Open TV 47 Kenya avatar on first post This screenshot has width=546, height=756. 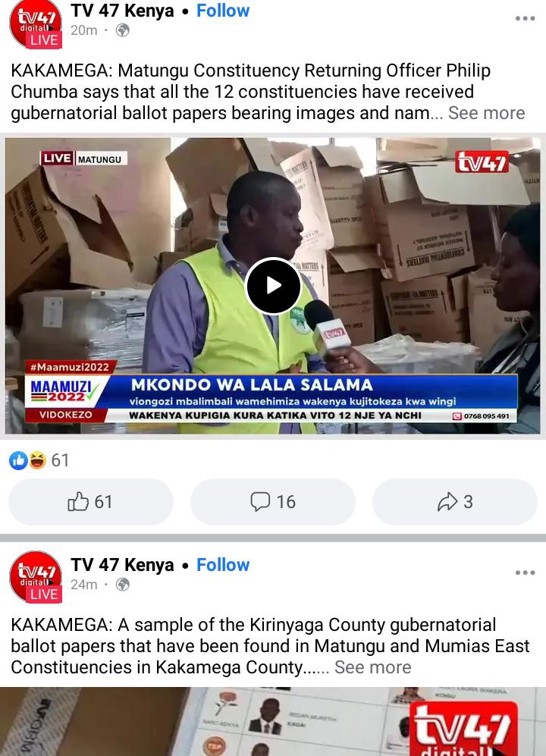(x=36, y=24)
